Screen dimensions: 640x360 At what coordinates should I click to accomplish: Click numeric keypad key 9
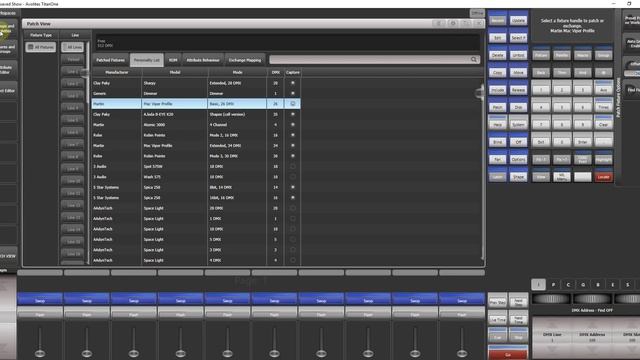pyautogui.click(x=582, y=124)
